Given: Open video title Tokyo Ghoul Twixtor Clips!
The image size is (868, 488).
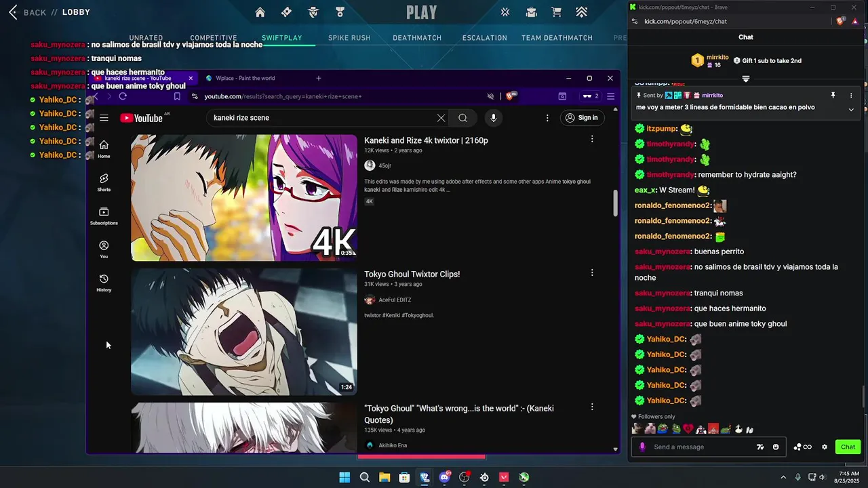Looking at the screenshot, I should point(412,274).
